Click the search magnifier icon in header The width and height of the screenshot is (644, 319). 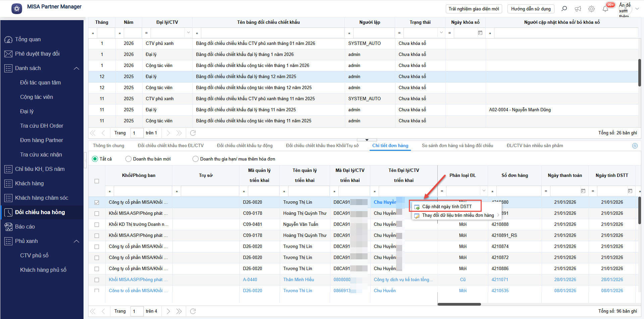coord(564,9)
